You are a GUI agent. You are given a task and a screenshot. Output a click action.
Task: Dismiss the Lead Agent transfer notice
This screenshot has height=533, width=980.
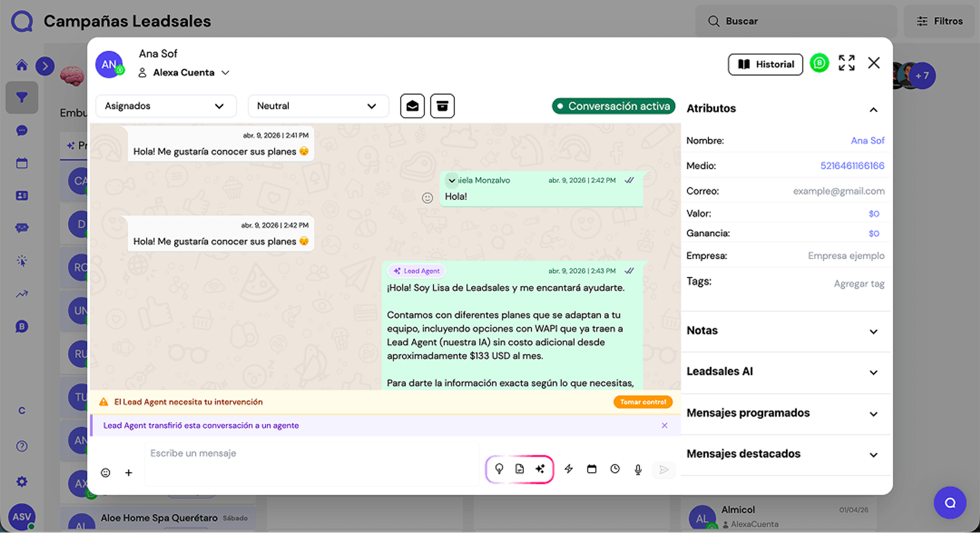tap(664, 425)
